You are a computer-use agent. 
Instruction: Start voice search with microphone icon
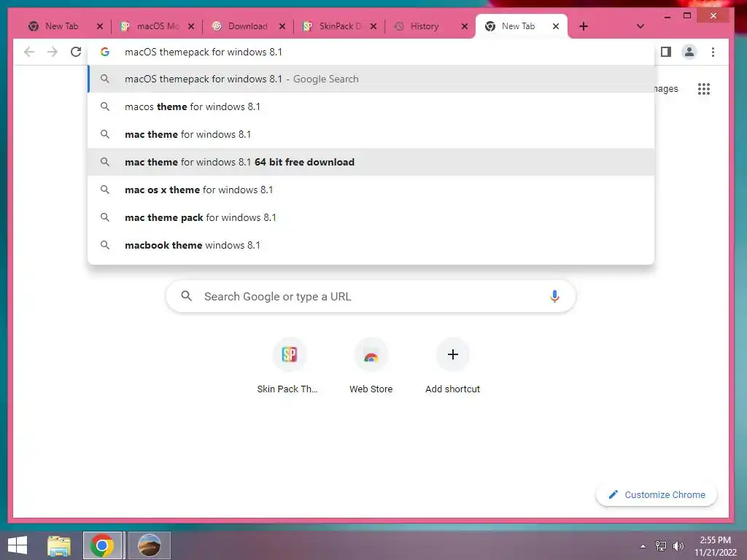(554, 296)
